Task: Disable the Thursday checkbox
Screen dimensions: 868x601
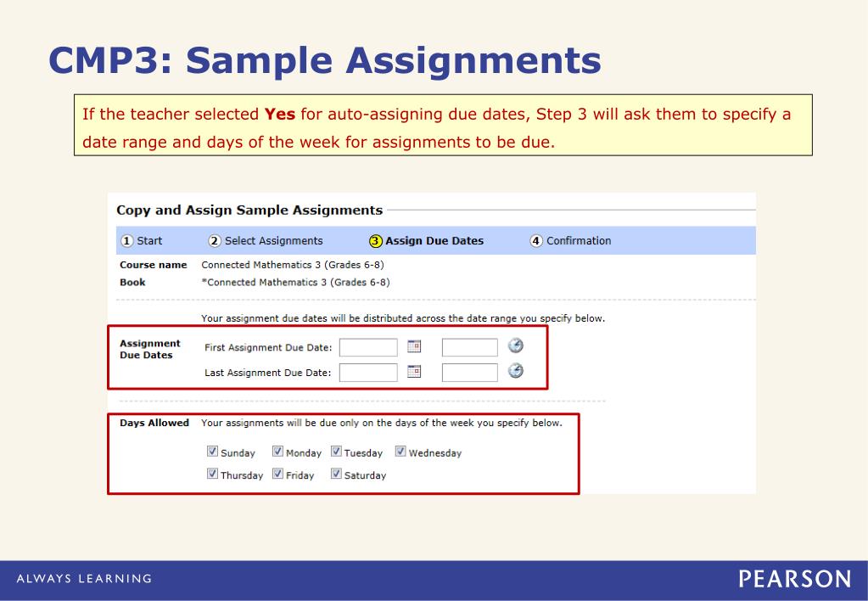Action: coord(213,474)
